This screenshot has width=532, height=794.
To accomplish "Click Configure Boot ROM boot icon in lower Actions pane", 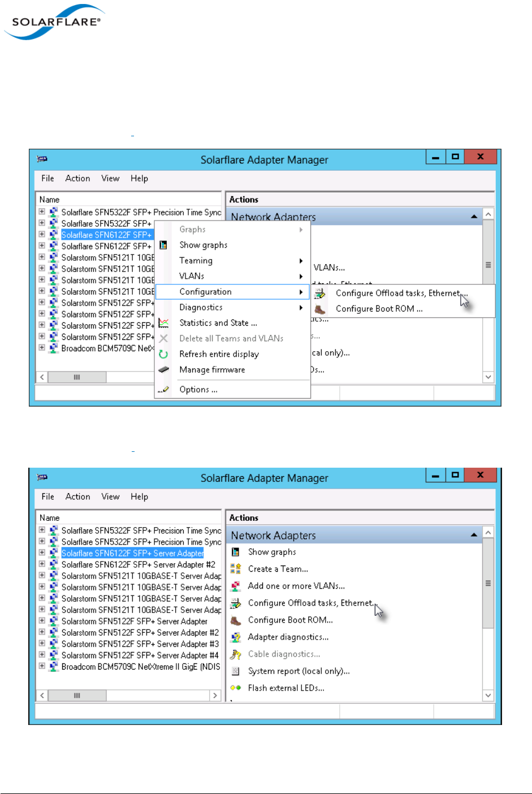I will (x=236, y=620).
